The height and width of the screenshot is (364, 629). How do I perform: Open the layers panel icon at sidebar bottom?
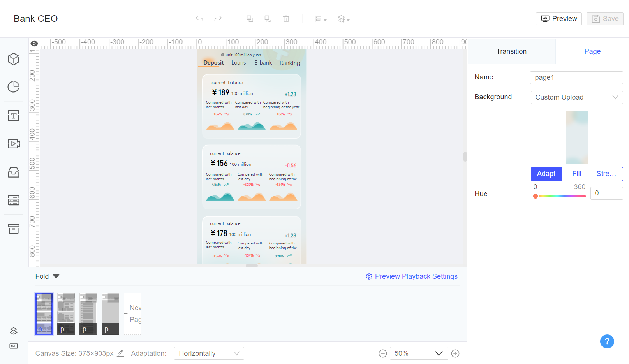[14, 331]
